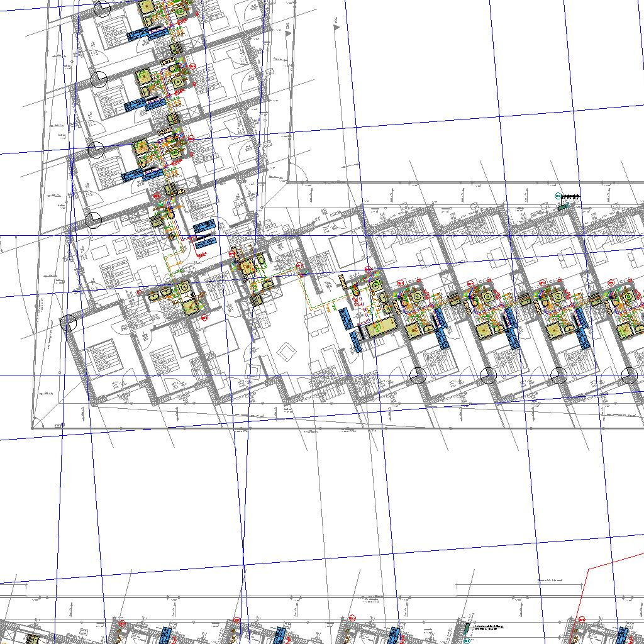
Task: Select the large yellow rectangular fixture beside the blue blocks
Action: (382, 327)
